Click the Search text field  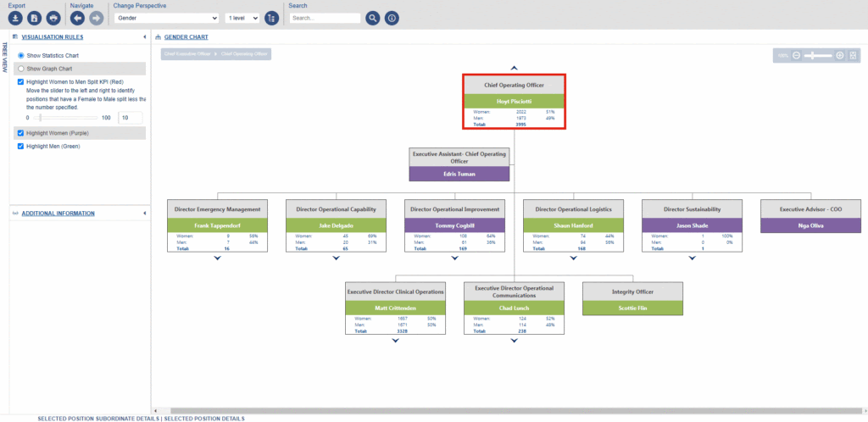(x=325, y=19)
